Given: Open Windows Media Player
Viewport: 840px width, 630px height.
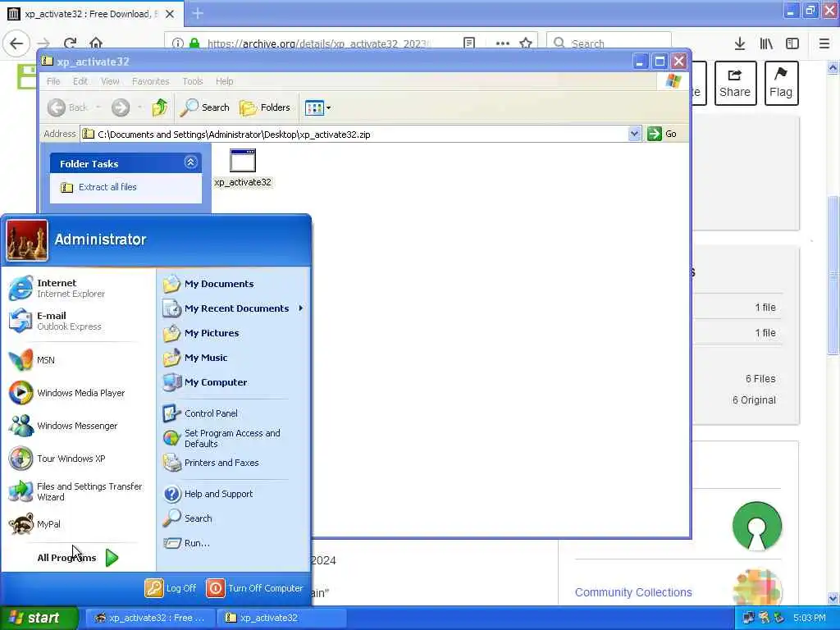Looking at the screenshot, I should [67, 393].
